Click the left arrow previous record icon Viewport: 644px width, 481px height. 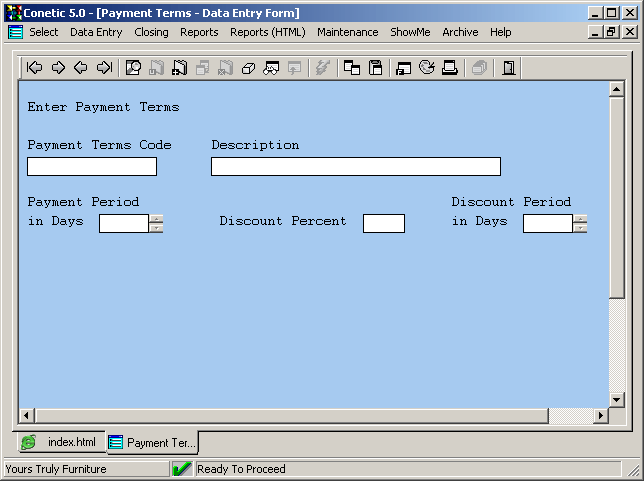click(81, 68)
